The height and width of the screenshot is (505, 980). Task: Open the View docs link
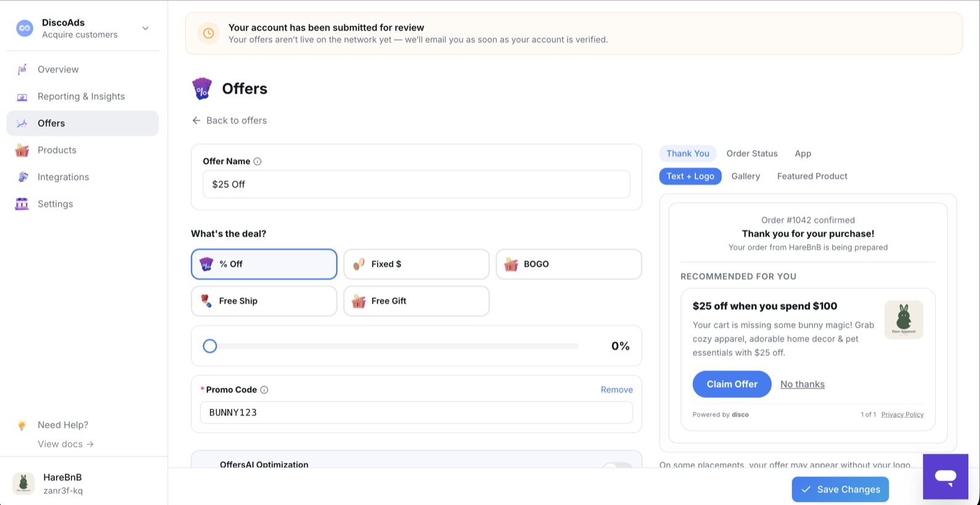pos(65,444)
